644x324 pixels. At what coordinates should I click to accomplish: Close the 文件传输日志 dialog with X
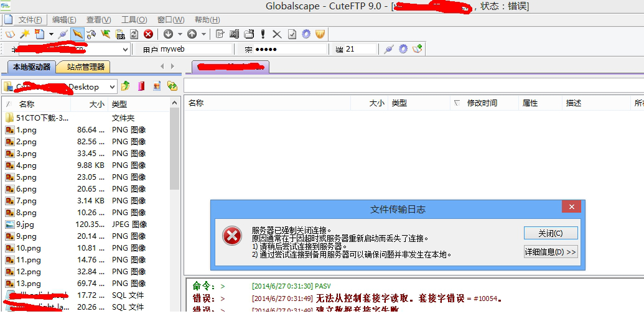coord(571,206)
